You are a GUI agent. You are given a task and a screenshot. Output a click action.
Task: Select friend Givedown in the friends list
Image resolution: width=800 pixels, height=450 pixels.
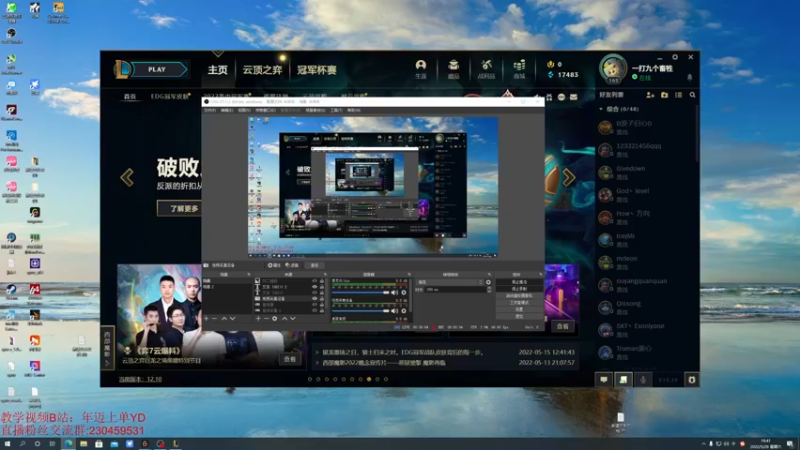pos(645,172)
